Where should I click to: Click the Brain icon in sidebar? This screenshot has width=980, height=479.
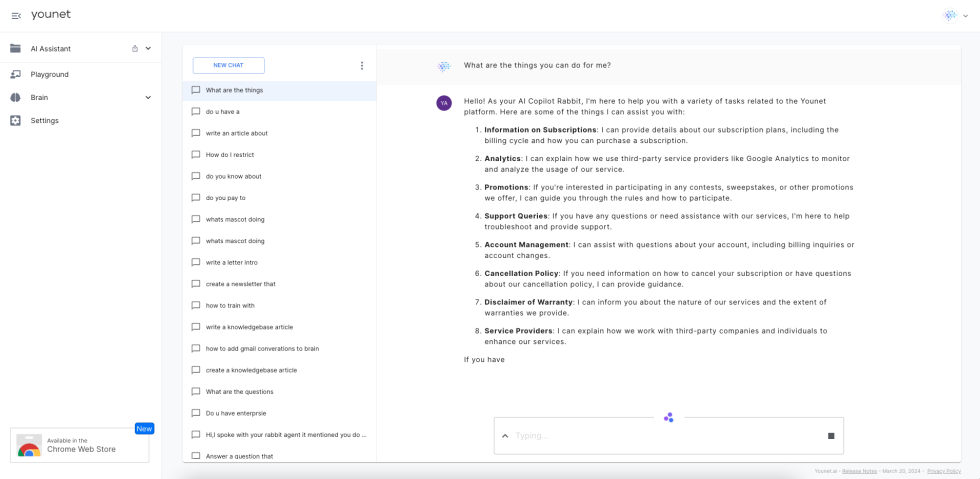(x=15, y=97)
